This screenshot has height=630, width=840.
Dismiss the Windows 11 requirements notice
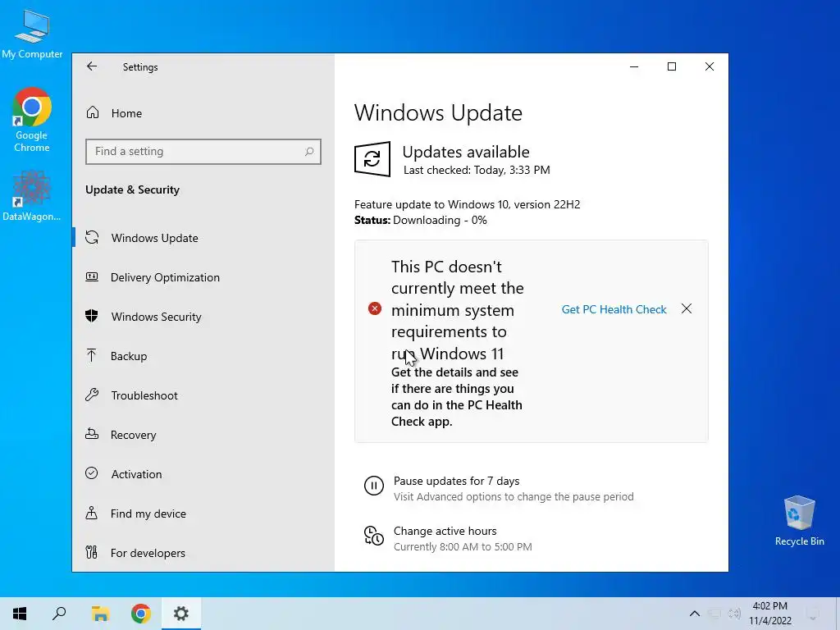[687, 308]
